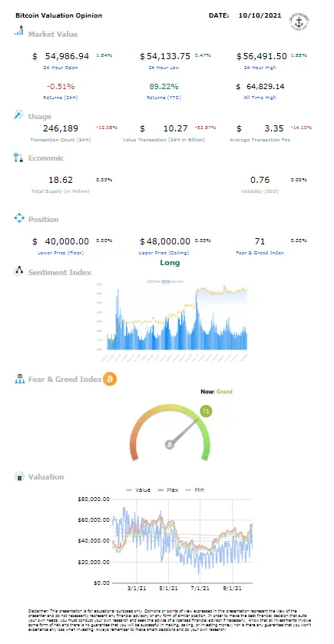
Task: Click the Market Value heading
Action: [x=53, y=34]
